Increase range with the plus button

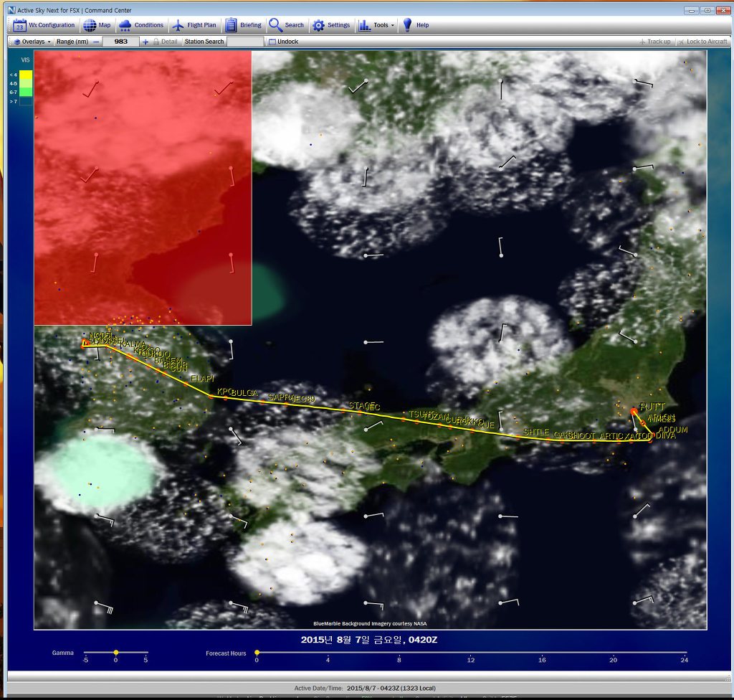[146, 42]
